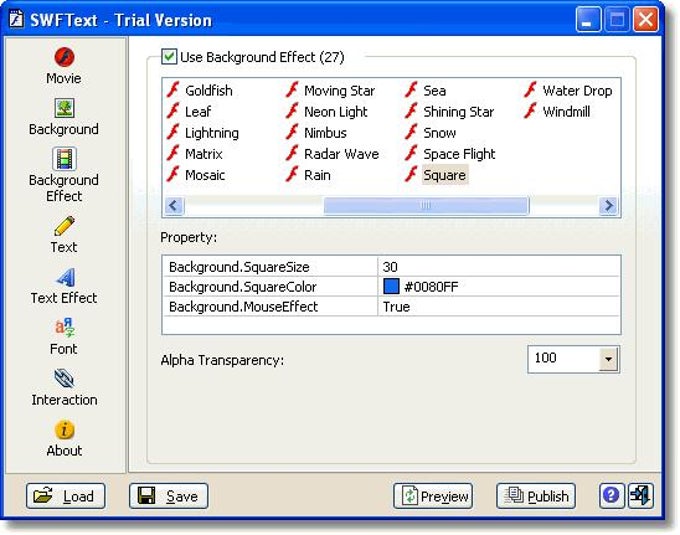
Task: Open the Movie section icon
Action: tap(64, 57)
